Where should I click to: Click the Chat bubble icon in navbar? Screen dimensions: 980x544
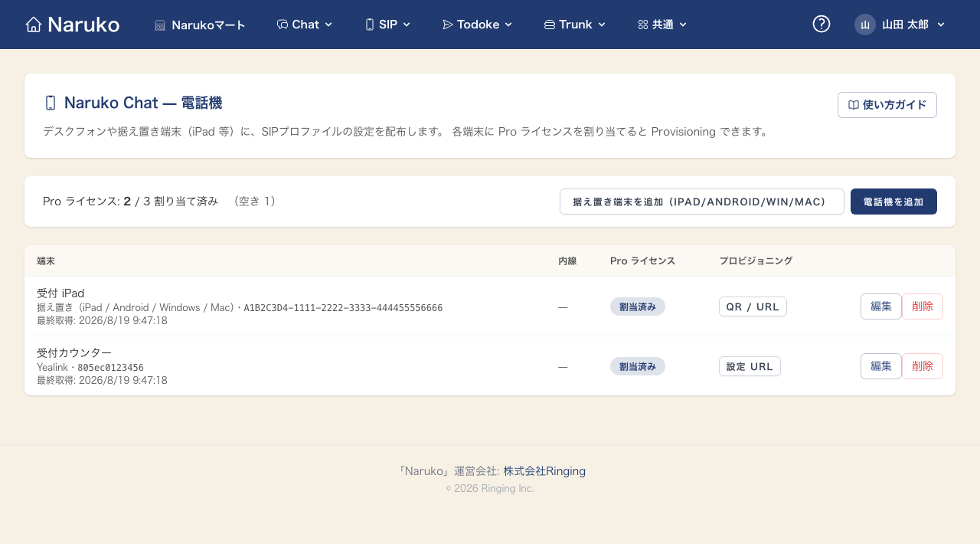tap(283, 25)
